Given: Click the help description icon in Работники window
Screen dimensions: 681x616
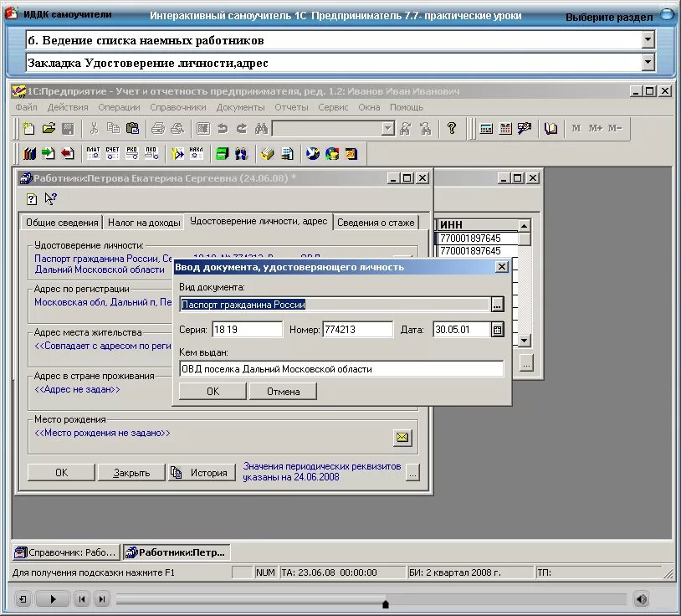Looking at the screenshot, I should [32, 199].
